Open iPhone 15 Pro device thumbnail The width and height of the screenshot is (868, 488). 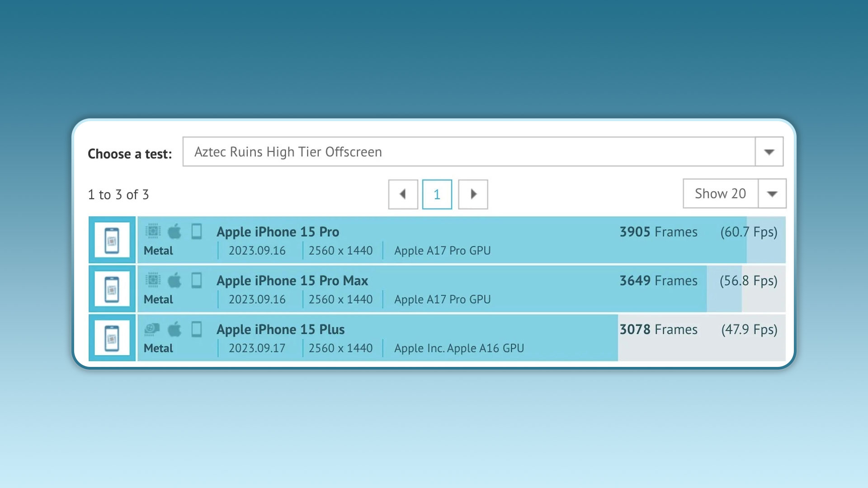[x=112, y=240]
